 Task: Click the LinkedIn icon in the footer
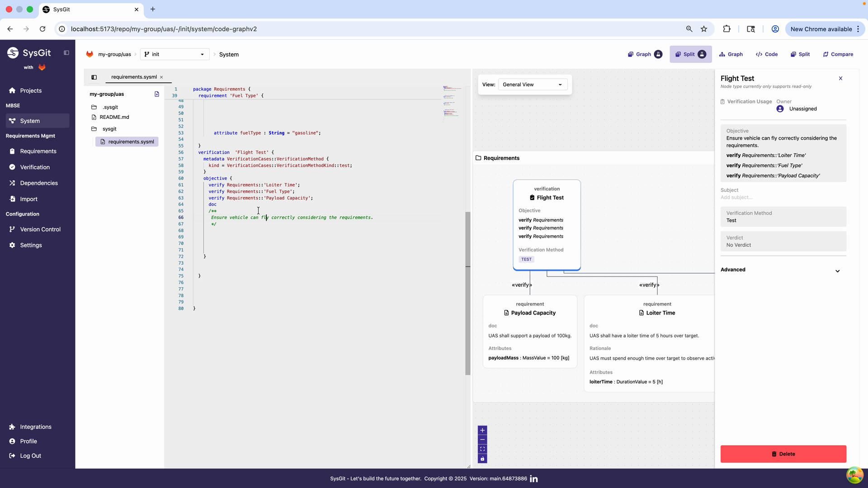pos(534,479)
